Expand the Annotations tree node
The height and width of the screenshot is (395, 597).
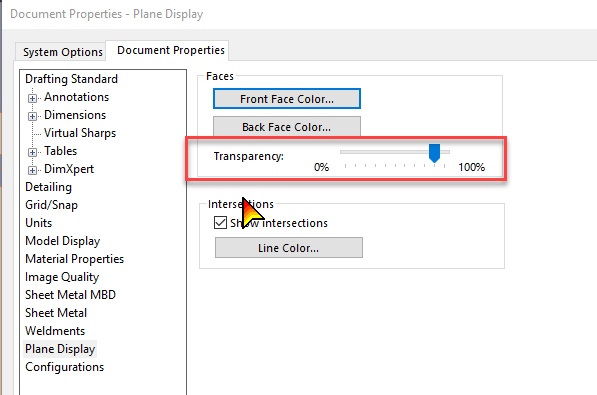point(32,98)
